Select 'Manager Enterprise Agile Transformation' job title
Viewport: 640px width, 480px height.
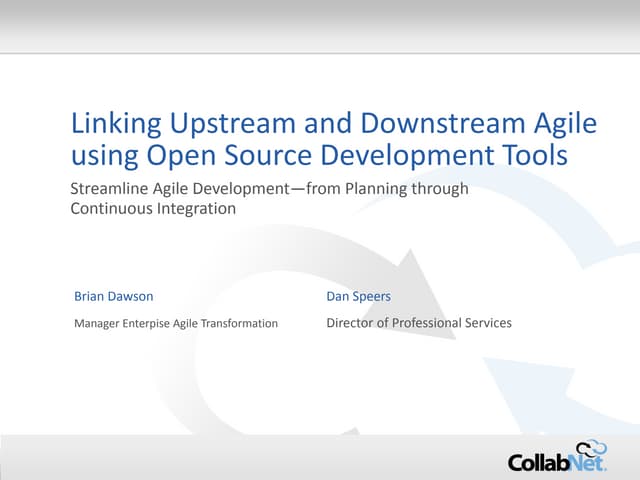pyautogui.click(x=176, y=323)
